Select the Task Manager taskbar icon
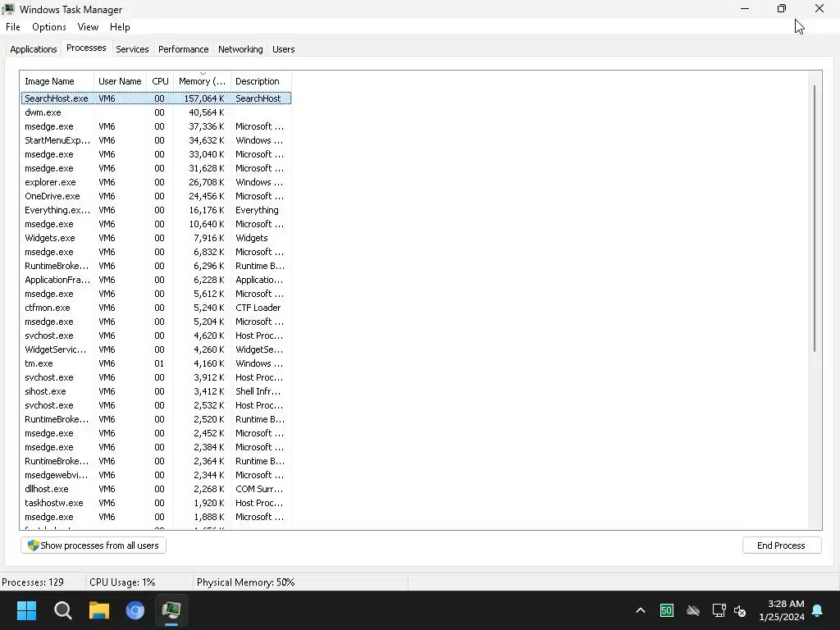 click(171, 610)
